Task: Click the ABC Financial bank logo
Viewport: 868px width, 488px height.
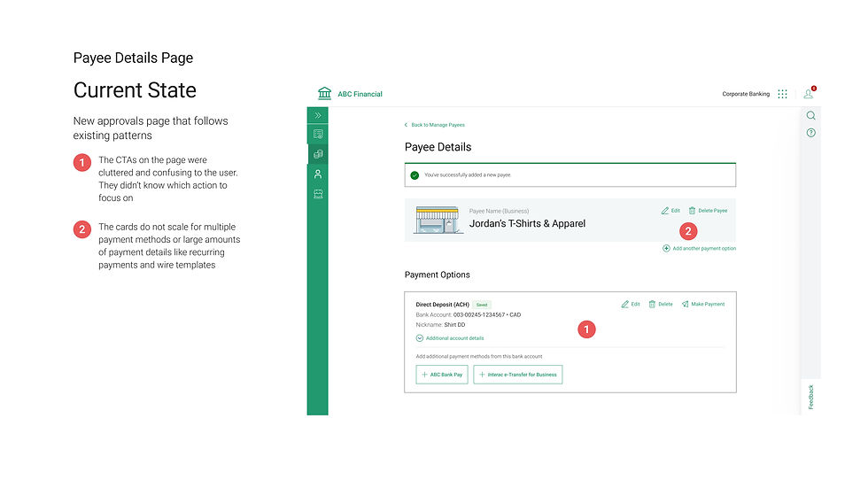Action: (x=324, y=93)
